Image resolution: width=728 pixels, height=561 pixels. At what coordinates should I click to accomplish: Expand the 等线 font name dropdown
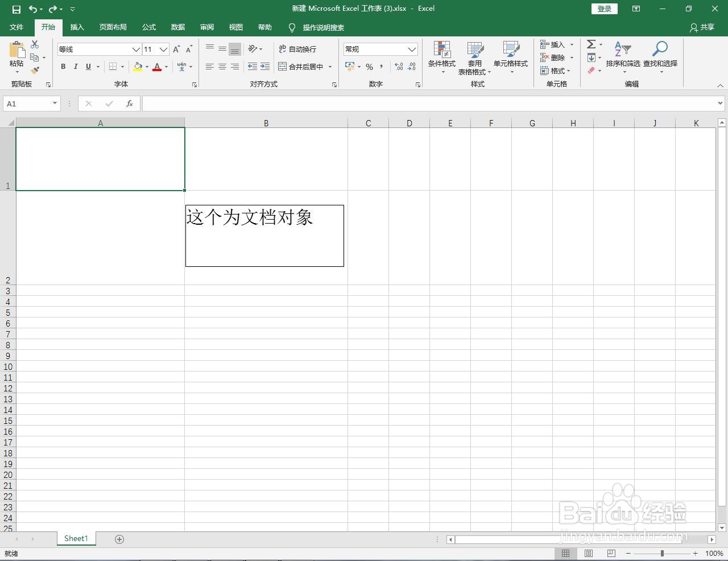(136, 49)
